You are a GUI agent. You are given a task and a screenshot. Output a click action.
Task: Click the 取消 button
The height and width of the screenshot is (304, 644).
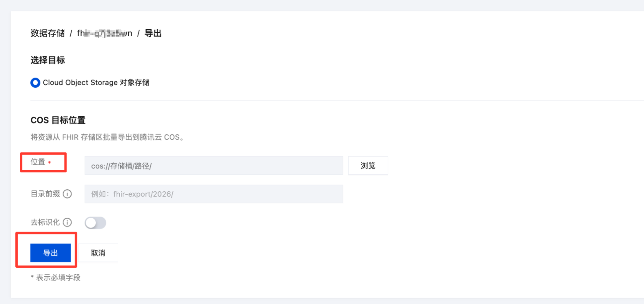click(x=98, y=253)
